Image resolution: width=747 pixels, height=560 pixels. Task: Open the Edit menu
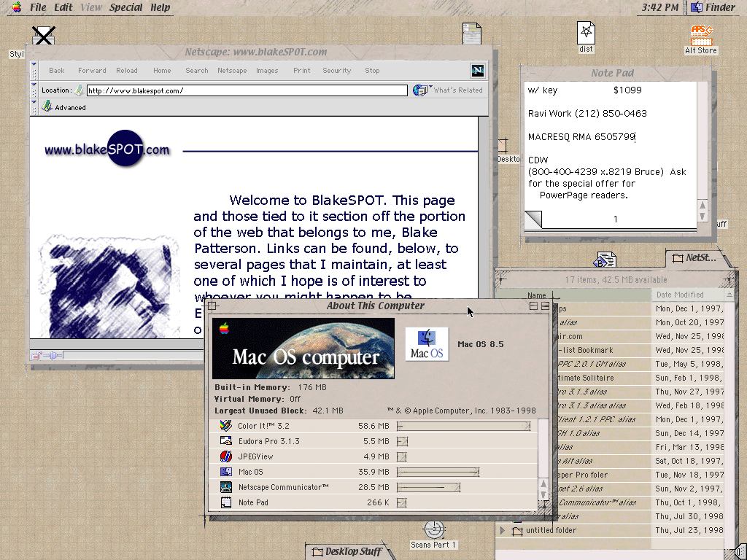63,7
